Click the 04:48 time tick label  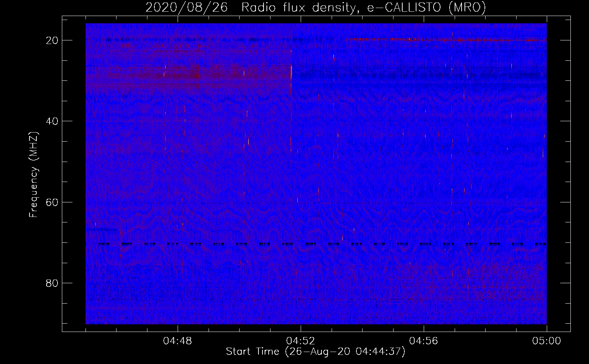[178, 341]
